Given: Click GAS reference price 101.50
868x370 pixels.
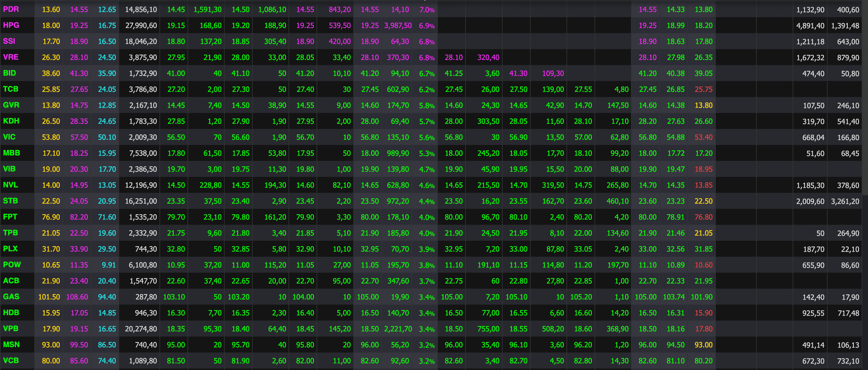Looking at the screenshot, I should 49,297.
